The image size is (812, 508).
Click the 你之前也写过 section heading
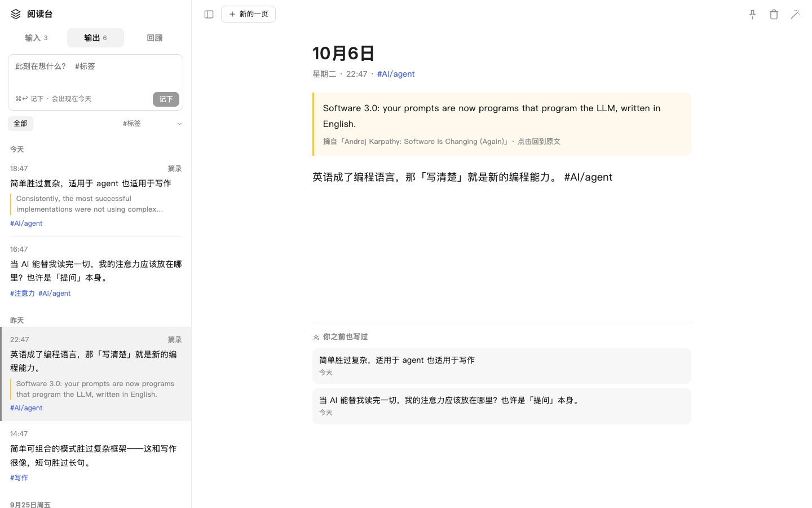click(345, 337)
